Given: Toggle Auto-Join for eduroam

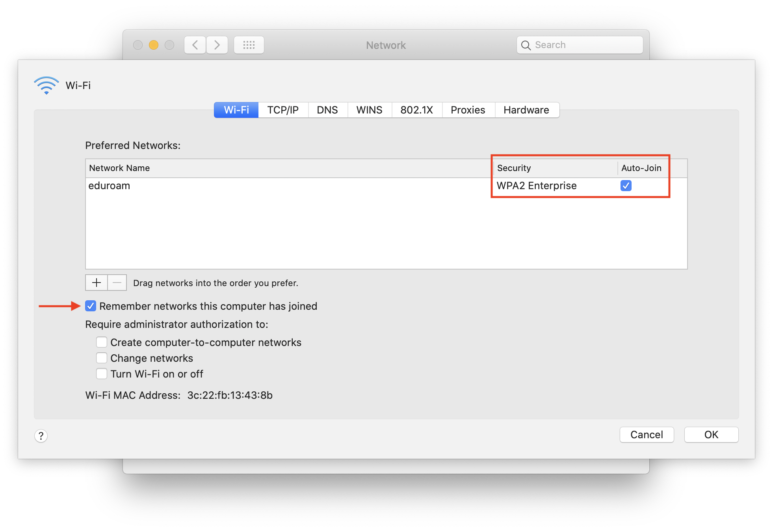Looking at the screenshot, I should (x=626, y=186).
